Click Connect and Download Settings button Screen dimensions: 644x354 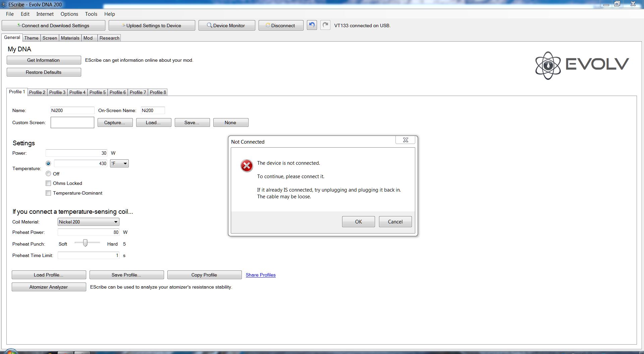(53, 26)
